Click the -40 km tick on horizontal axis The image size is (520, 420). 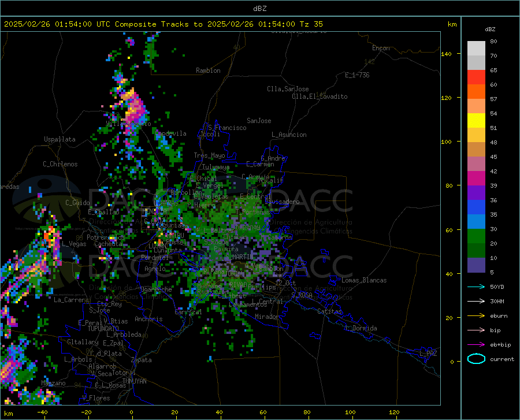[x=42, y=412]
